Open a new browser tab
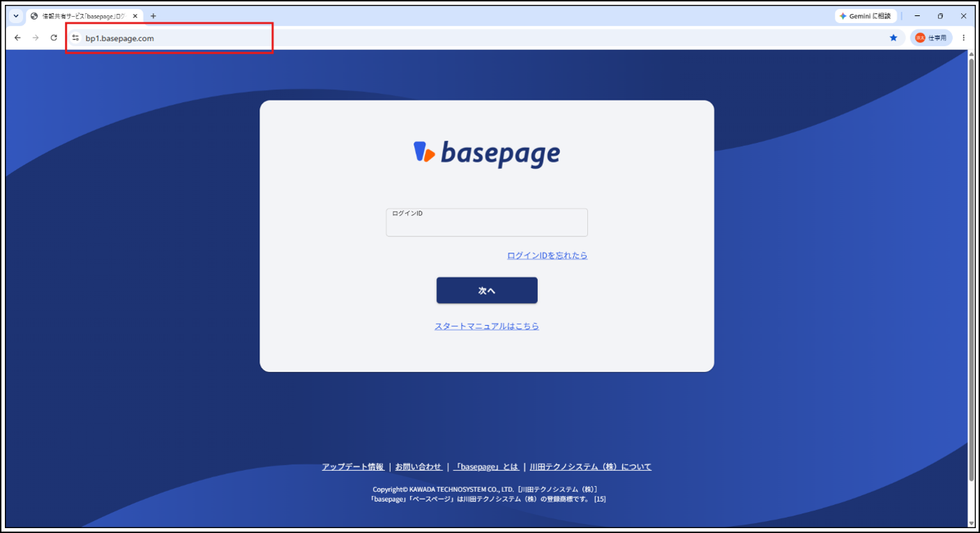Screen dimensions: 980x533 [x=153, y=16]
